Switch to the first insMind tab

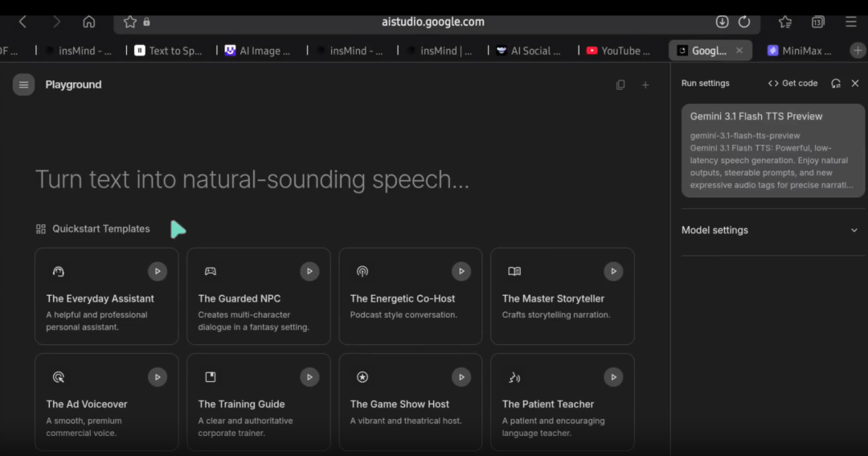coord(79,51)
